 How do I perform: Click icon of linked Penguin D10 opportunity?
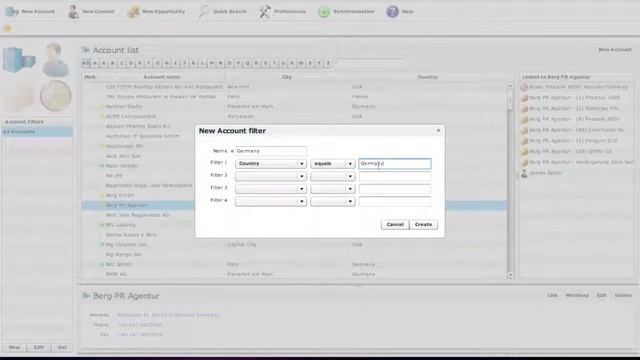(524, 141)
